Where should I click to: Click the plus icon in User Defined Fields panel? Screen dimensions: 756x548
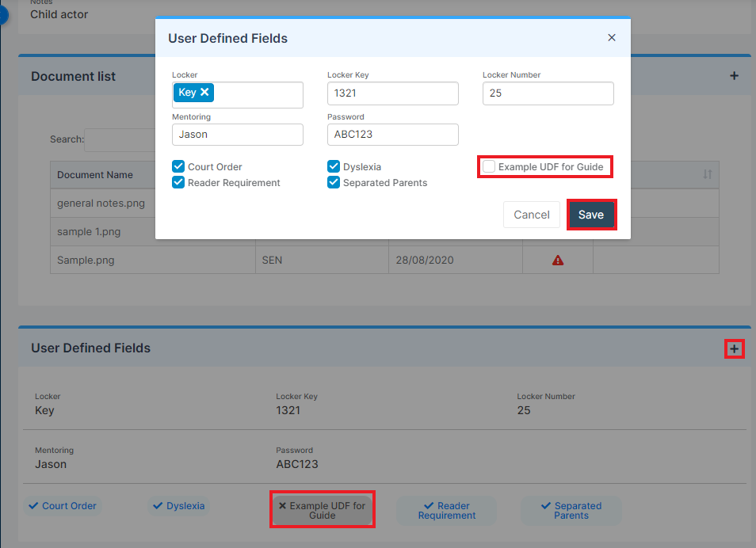click(734, 349)
